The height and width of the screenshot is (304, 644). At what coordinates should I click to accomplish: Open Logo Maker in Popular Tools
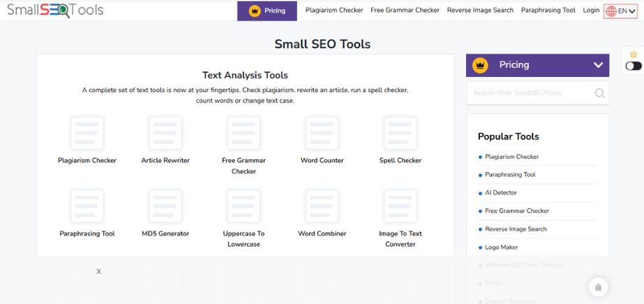[502, 247]
